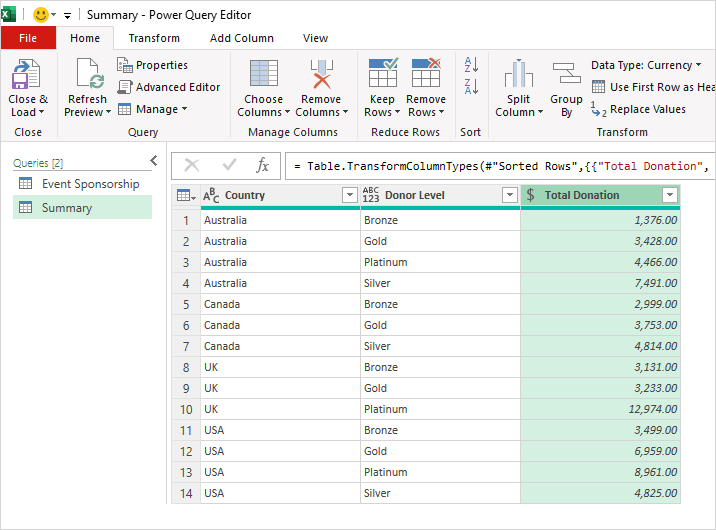Click Silver in row 7

[377, 346]
